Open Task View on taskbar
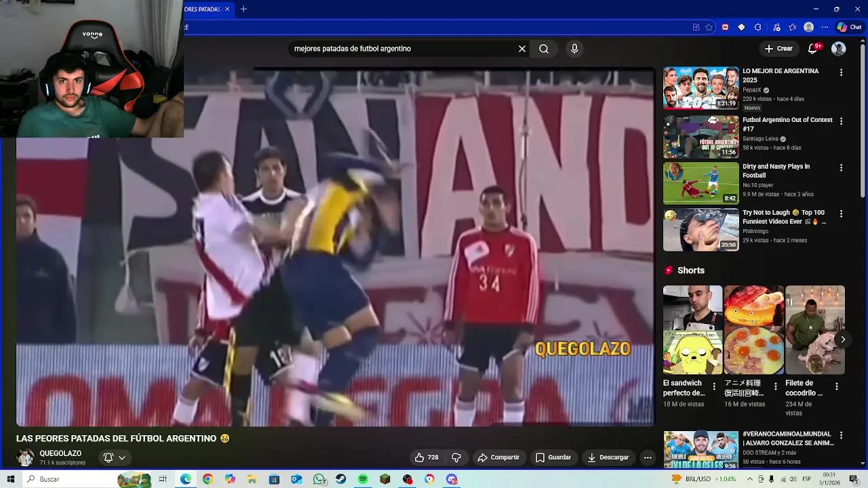 click(x=163, y=479)
